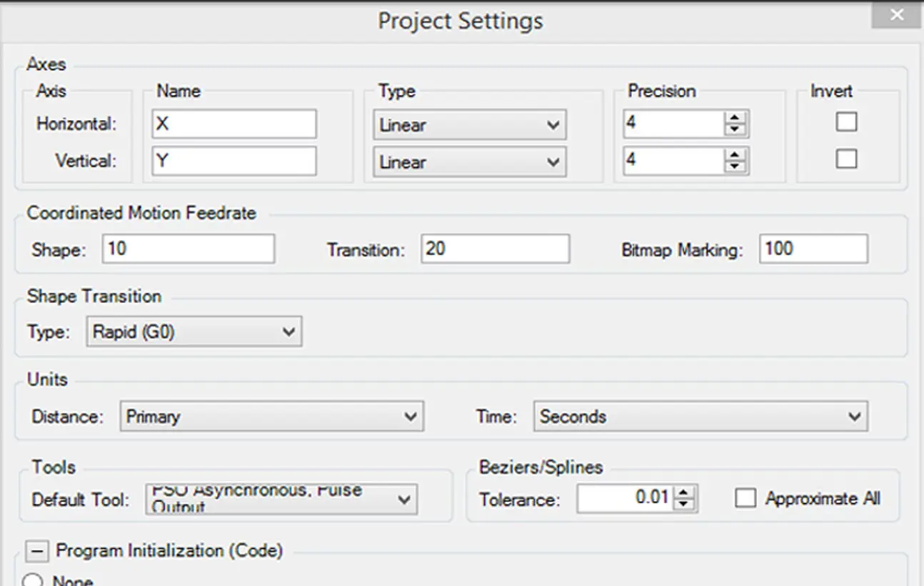Open the Shape Transition Type dropdown

click(x=194, y=332)
